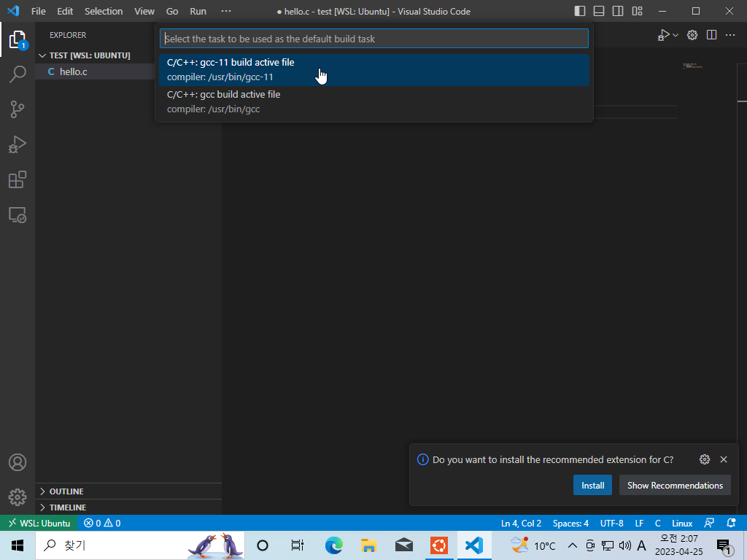Change indentation via Spaces: 4
The image size is (747, 560).
[570, 523]
